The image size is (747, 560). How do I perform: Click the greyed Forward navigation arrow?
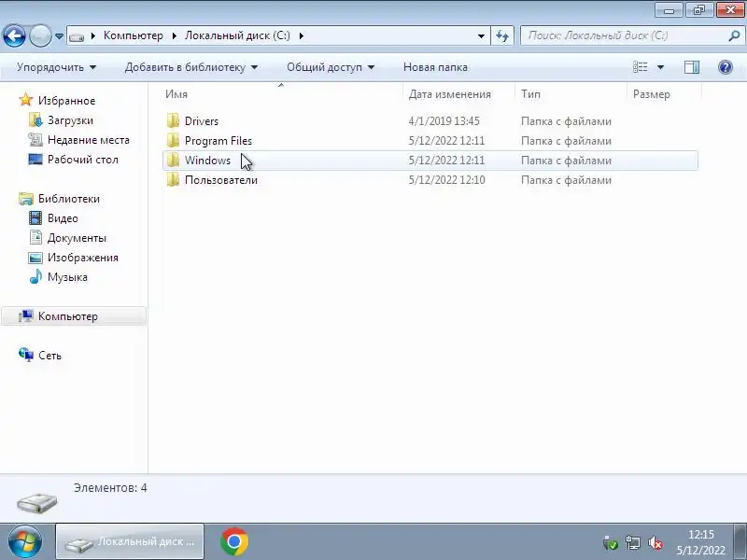(x=40, y=35)
